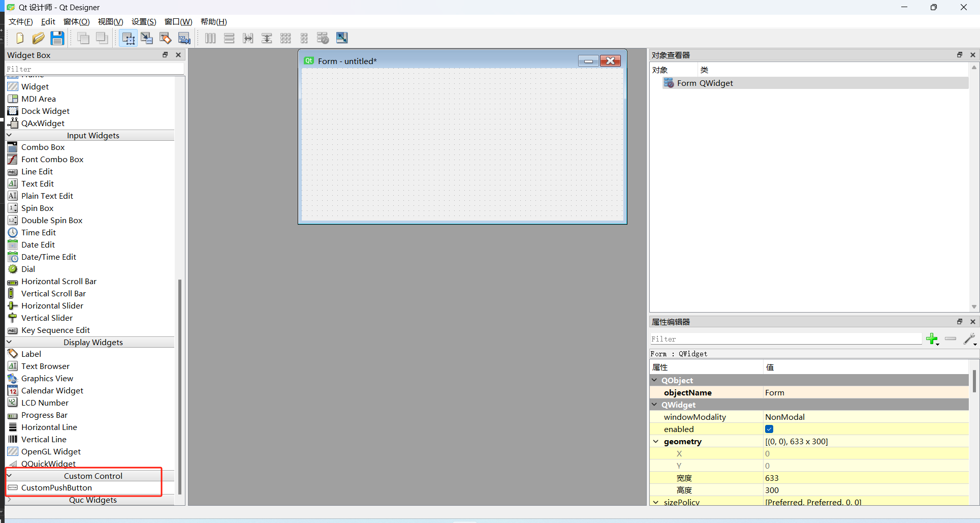Apply Lay Out Horizontally to the form

pos(210,38)
